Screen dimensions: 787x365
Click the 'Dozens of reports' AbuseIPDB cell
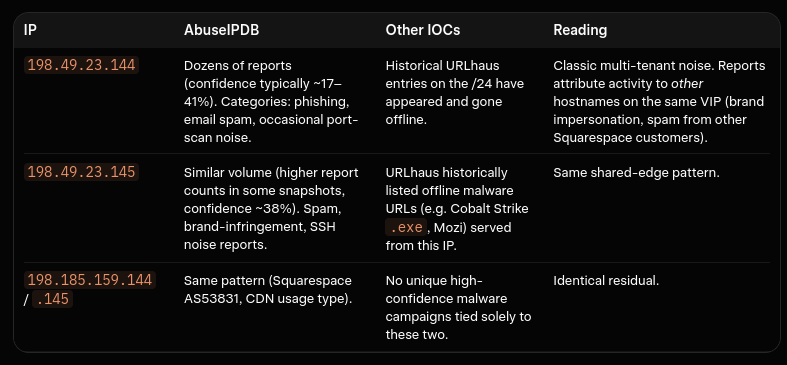point(271,102)
